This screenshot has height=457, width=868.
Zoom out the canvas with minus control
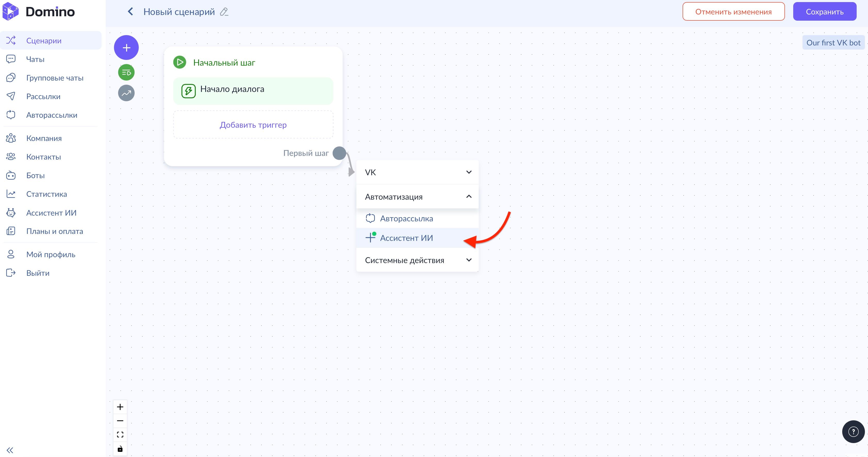pos(120,421)
